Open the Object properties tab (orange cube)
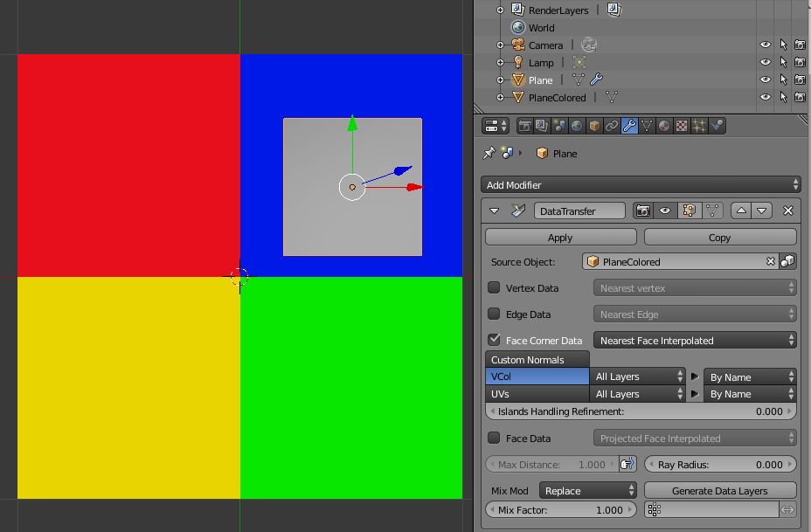This screenshot has width=811, height=532. coord(594,126)
